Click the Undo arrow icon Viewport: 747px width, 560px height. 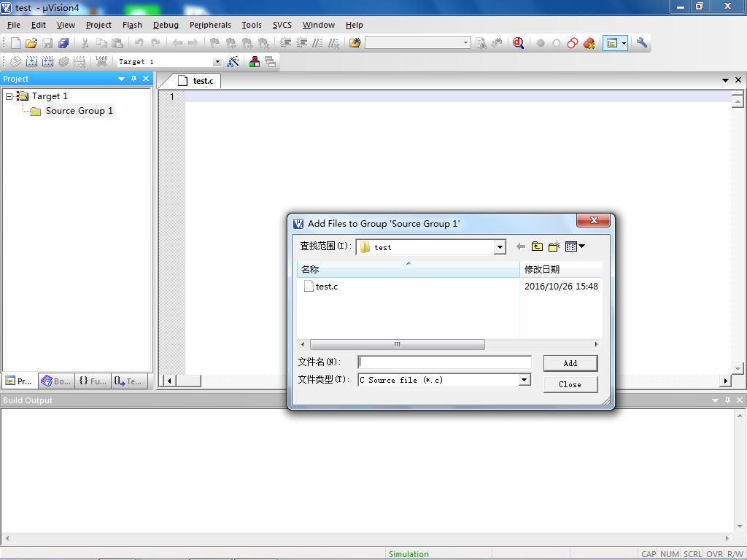pyautogui.click(x=139, y=43)
